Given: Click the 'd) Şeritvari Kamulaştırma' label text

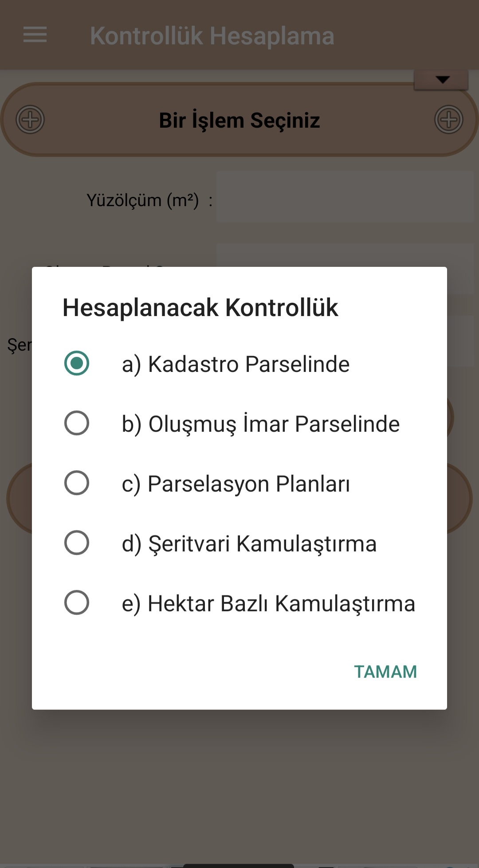Looking at the screenshot, I should tap(249, 544).
